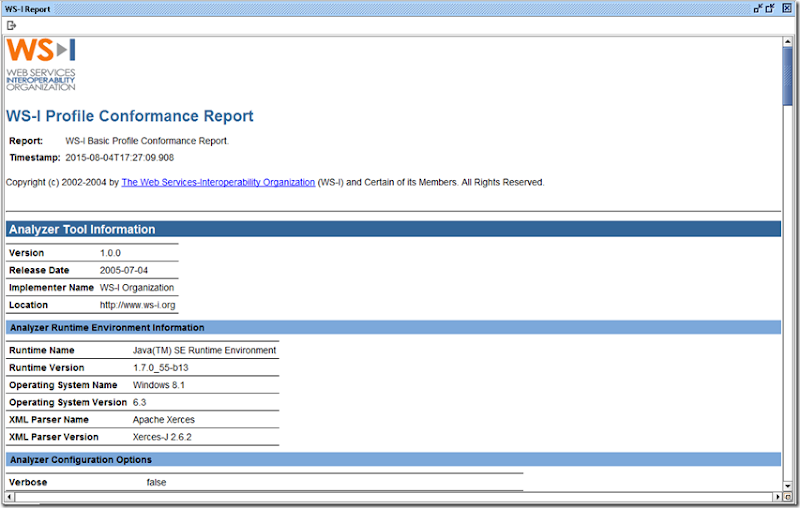Screen dimensions: 800x508
Task: Select runtime version 1.7.0_55-b13
Action: pyautogui.click(x=161, y=368)
